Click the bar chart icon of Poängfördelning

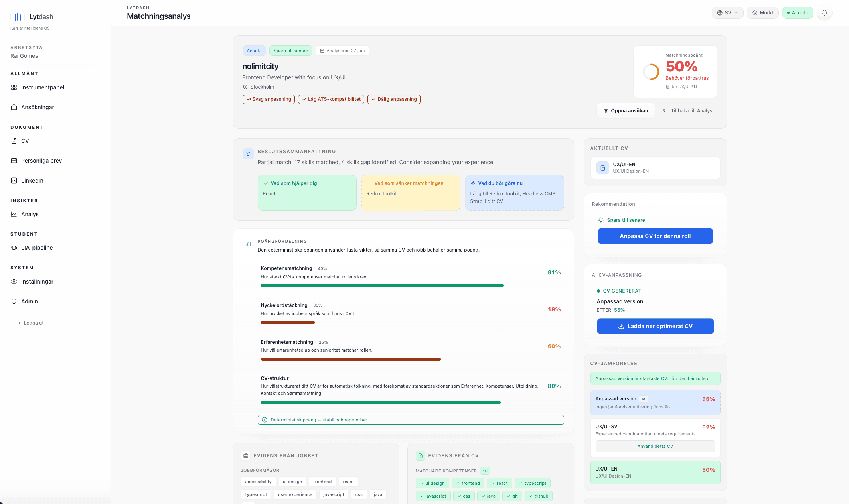point(248,244)
